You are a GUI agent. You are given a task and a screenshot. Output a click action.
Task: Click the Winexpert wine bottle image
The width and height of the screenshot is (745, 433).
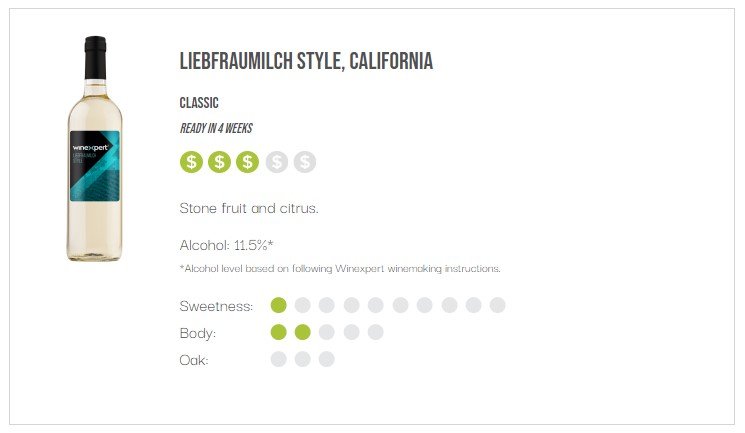click(95, 149)
